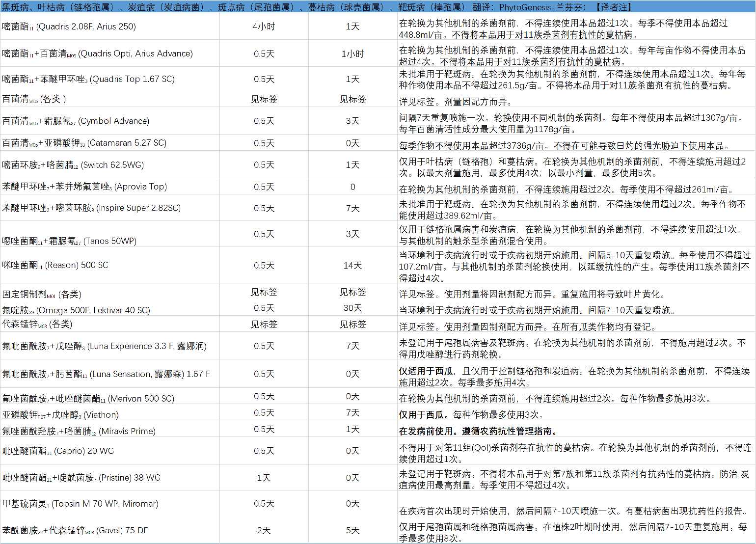Screen dimensions: 756x544
Task: Select the Cabrio 20 WG product cell
Action: (x=109, y=451)
